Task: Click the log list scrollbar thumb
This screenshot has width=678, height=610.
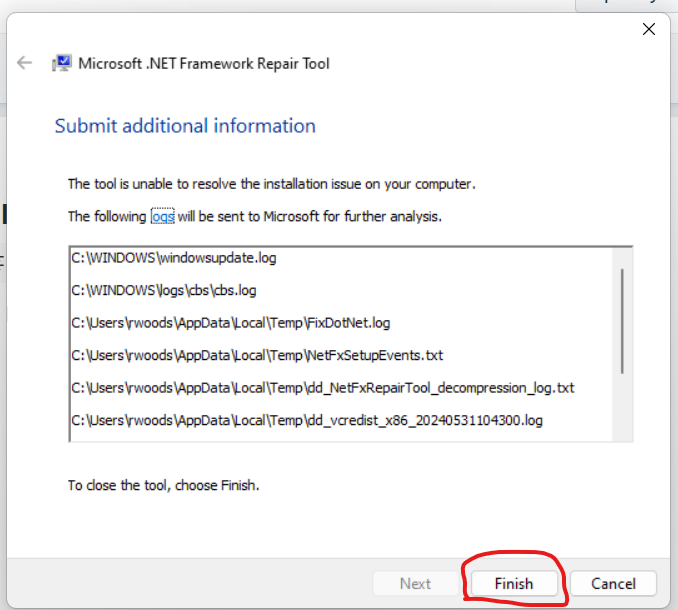Action: point(622,321)
